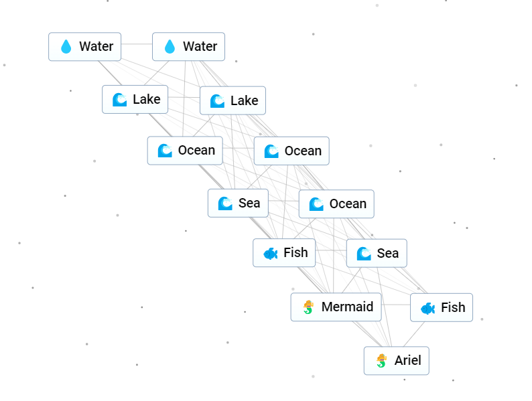Click the fish icon on Fish beside Mermaid
Screen dimensions: 532x401
tap(428, 308)
